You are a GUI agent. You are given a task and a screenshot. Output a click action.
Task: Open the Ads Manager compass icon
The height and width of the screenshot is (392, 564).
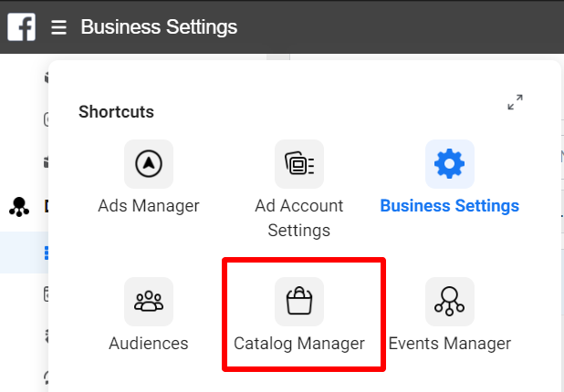(149, 164)
